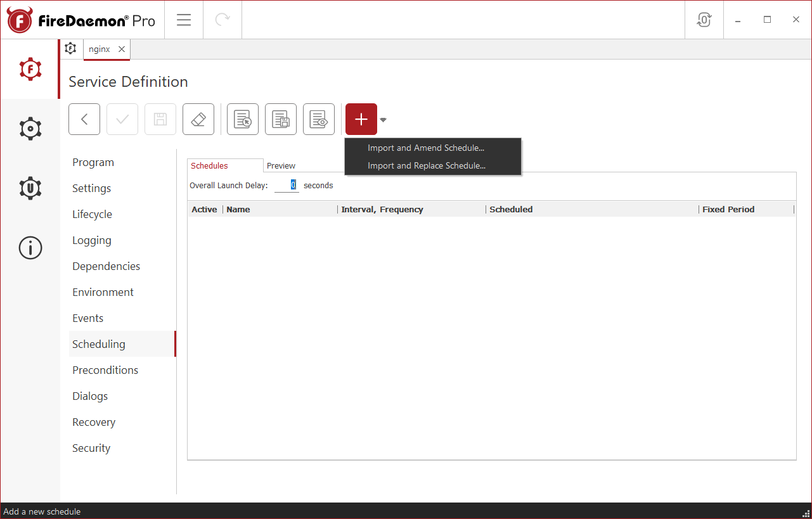Choose Import and Replace Schedule

(x=433, y=165)
